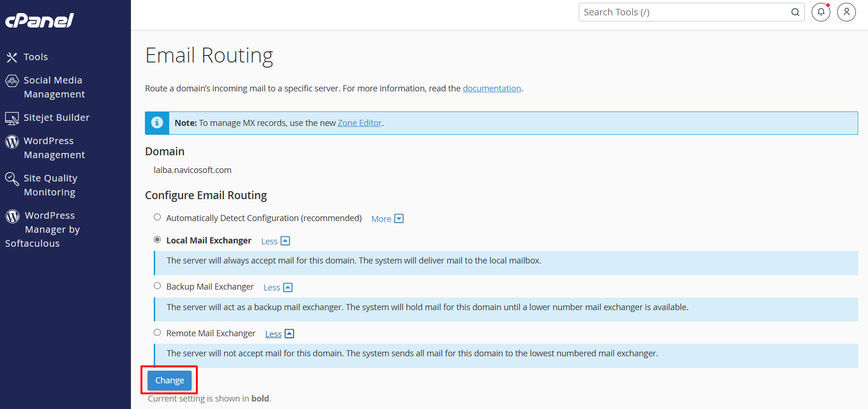Click the cPanel logo
Screen dimensions: 868x409
tap(40, 21)
